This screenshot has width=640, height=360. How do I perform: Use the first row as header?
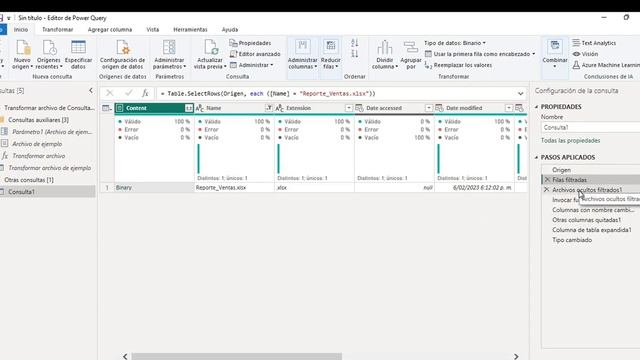coord(480,54)
